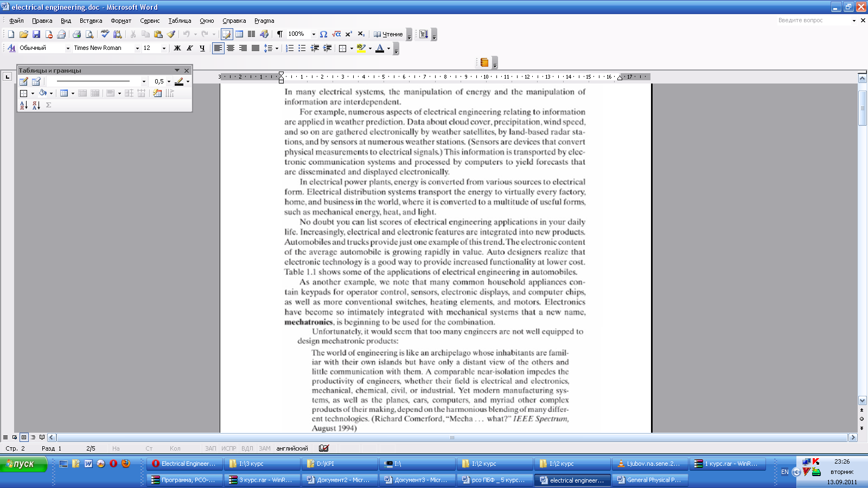The width and height of the screenshot is (868, 488).
Task: Insert table using the toolbar icon
Action: (x=239, y=34)
